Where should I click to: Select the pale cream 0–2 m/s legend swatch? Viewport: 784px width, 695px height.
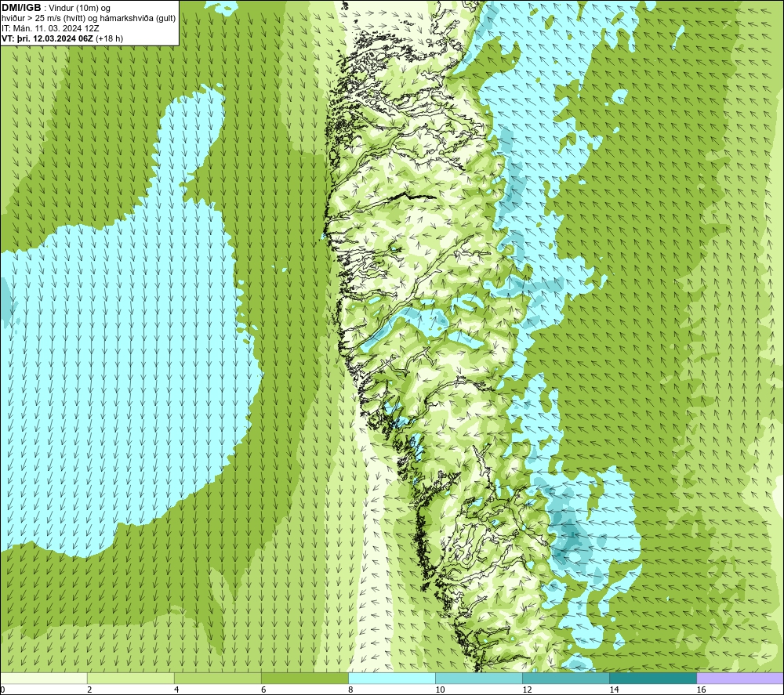pos(43,678)
